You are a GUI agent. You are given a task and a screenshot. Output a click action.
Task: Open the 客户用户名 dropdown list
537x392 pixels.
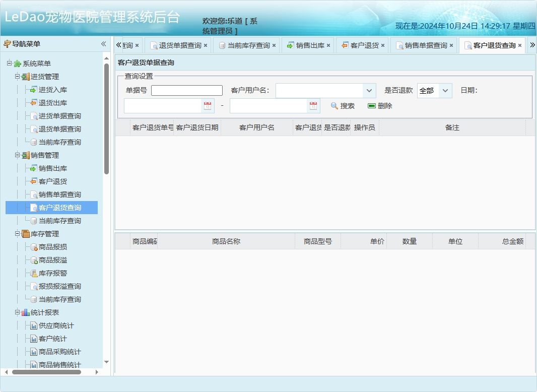click(368, 90)
